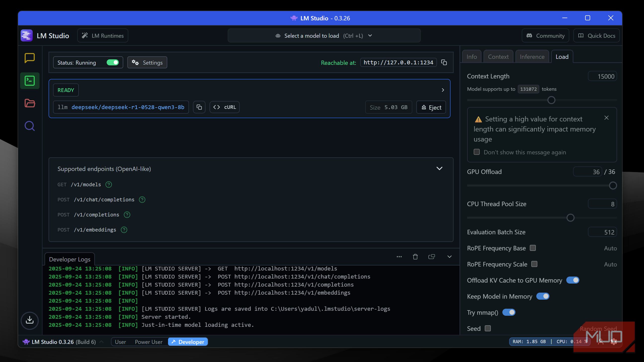Open the server Settings button
644x362 pixels.
147,63
